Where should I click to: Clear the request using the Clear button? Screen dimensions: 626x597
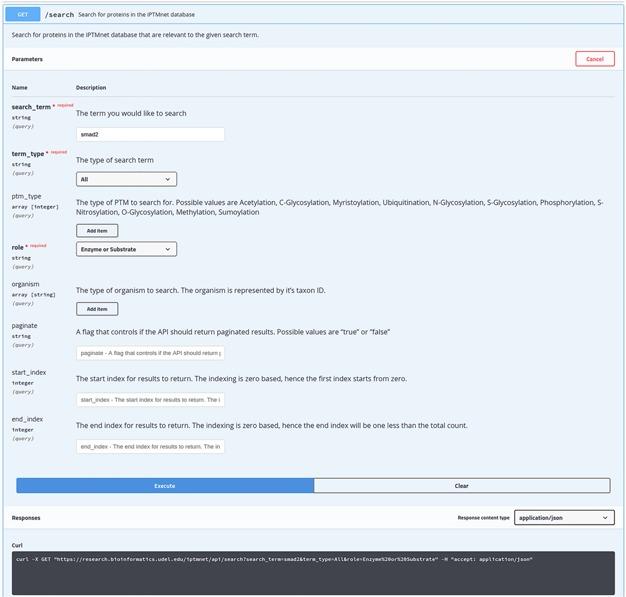[461, 486]
